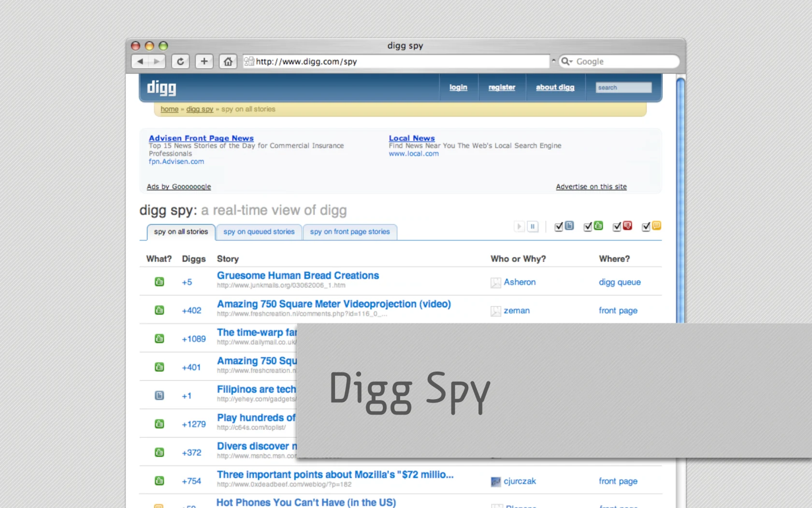The image size is (812, 508).
Task: Click the thumbs-up icon in the +1089 row
Action: 159,339
